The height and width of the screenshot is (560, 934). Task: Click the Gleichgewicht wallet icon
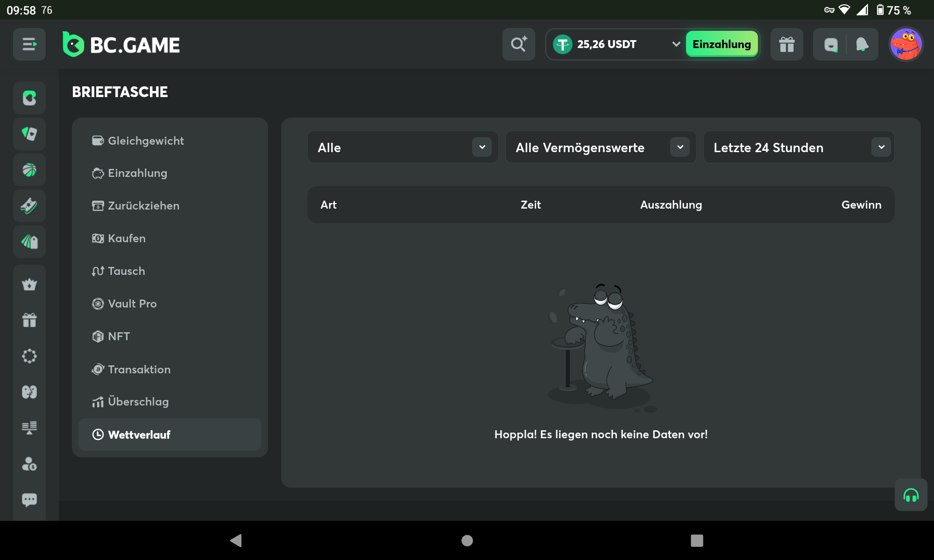tap(98, 140)
